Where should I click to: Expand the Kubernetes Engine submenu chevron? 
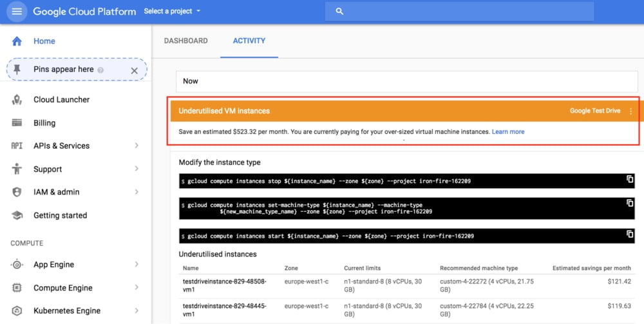tap(137, 310)
